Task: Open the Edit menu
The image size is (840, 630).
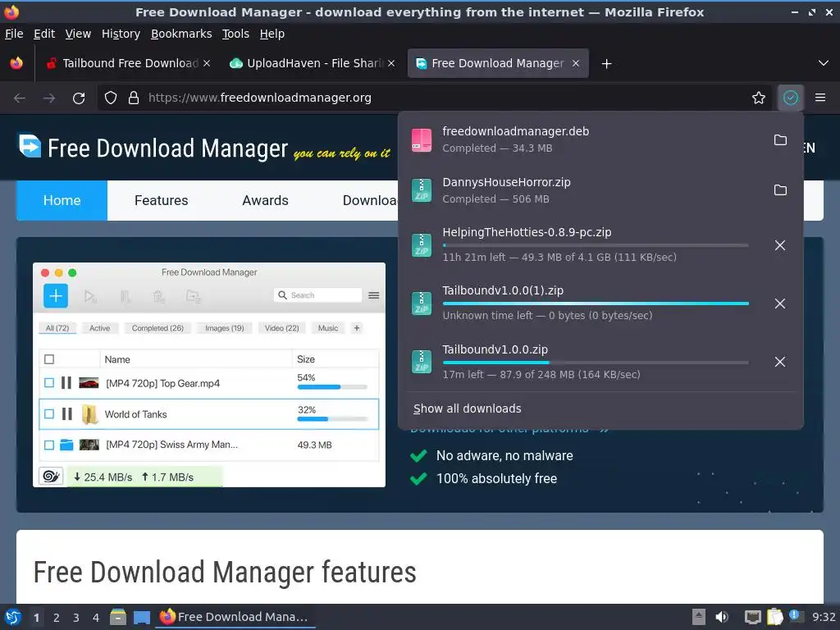Action: point(44,34)
